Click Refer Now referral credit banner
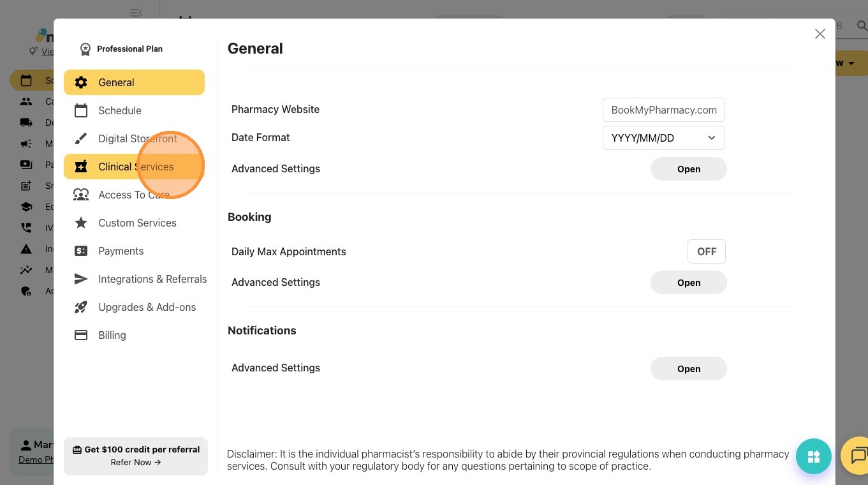Image resolution: width=868 pixels, height=485 pixels. pos(136,456)
